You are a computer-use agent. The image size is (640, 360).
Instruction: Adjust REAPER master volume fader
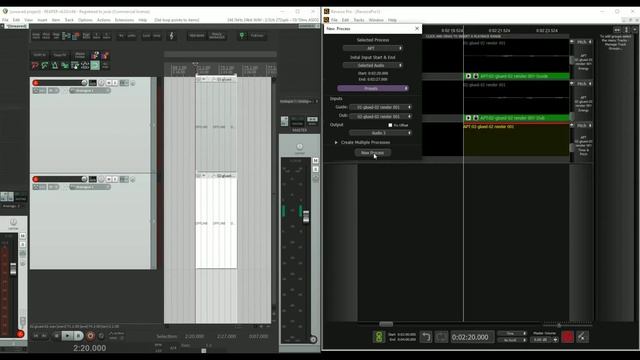[306, 217]
